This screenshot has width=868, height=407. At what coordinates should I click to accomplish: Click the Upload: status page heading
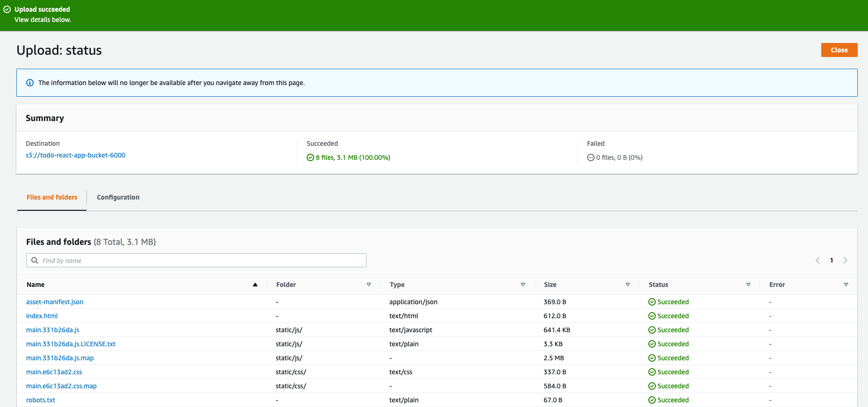(x=59, y=50)
